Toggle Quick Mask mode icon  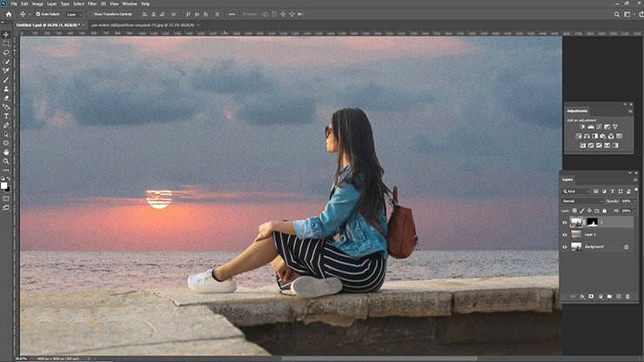(x=6, y=199)
